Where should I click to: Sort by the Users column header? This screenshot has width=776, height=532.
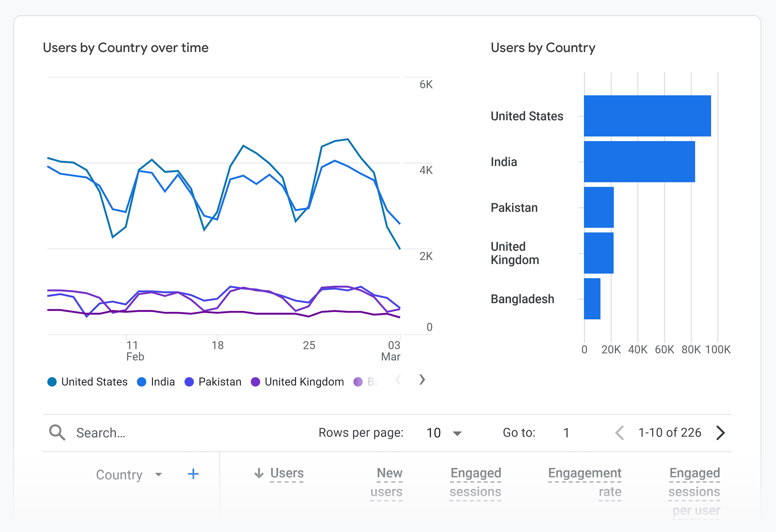pyautogui.click(x=287, y=473)
